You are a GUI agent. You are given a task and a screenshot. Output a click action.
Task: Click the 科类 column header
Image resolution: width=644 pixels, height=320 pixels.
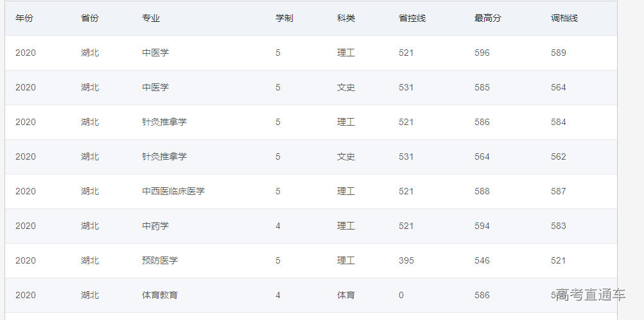point(346,19)
